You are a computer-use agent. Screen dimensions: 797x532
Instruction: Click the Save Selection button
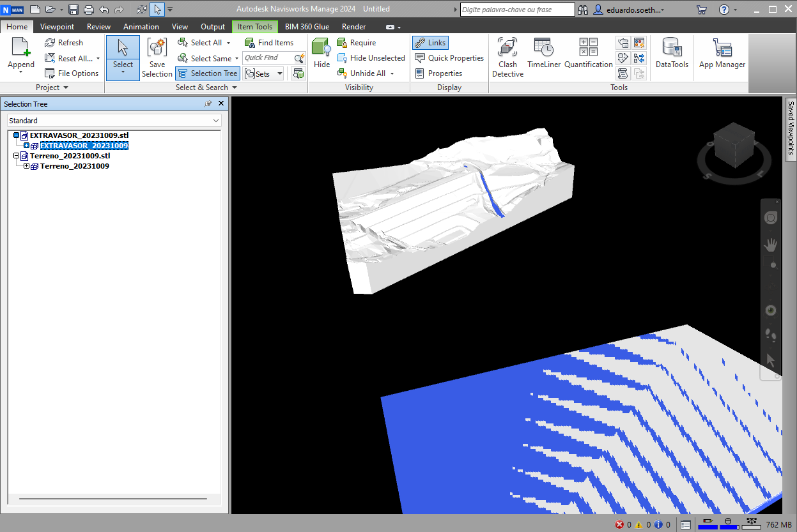[157, 57]
